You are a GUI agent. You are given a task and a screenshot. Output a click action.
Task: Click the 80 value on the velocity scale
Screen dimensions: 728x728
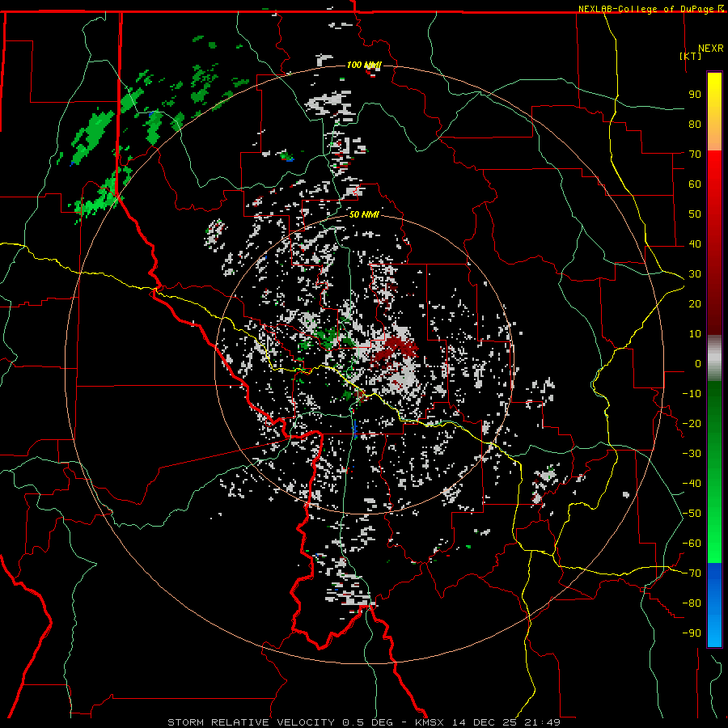click(x=695, y=124)
